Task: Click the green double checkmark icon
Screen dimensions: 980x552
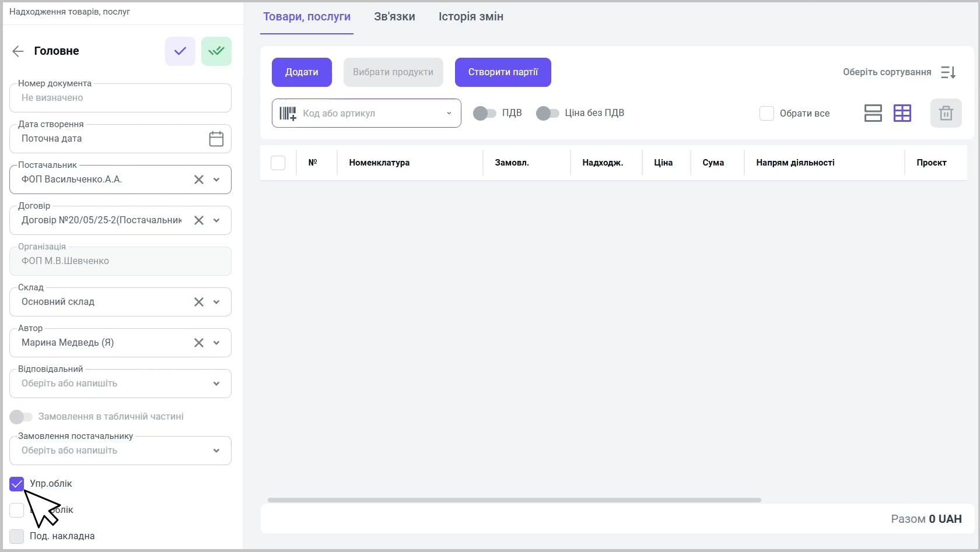Action: point(216,51)
